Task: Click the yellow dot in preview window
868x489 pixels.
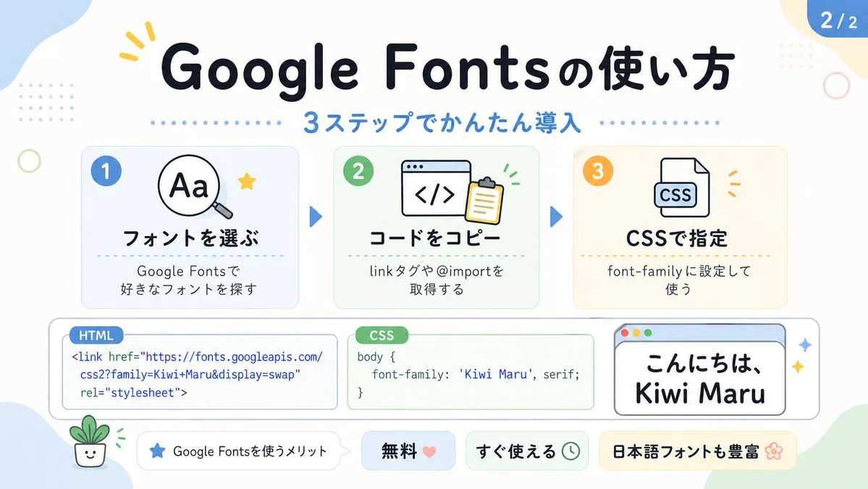Action: (636, 333)
